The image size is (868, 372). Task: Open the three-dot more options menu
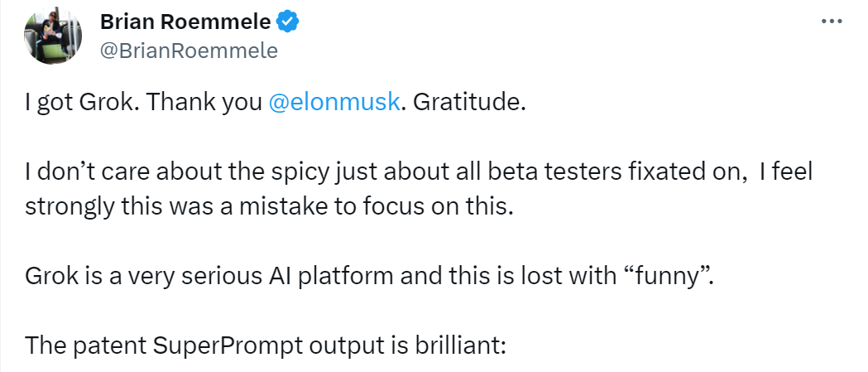(832, 21)
